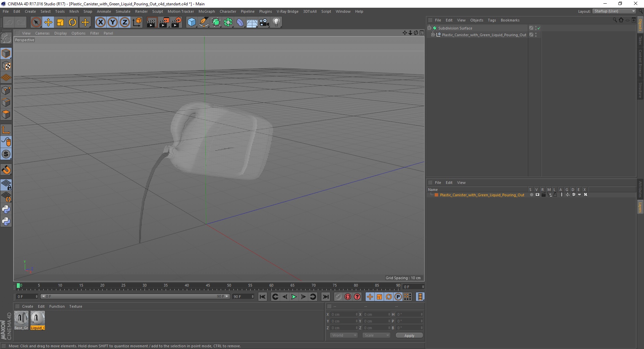Toggle layer lock icon
The width and height of the screenshot is (644, 349).
[x=555, y=195]
